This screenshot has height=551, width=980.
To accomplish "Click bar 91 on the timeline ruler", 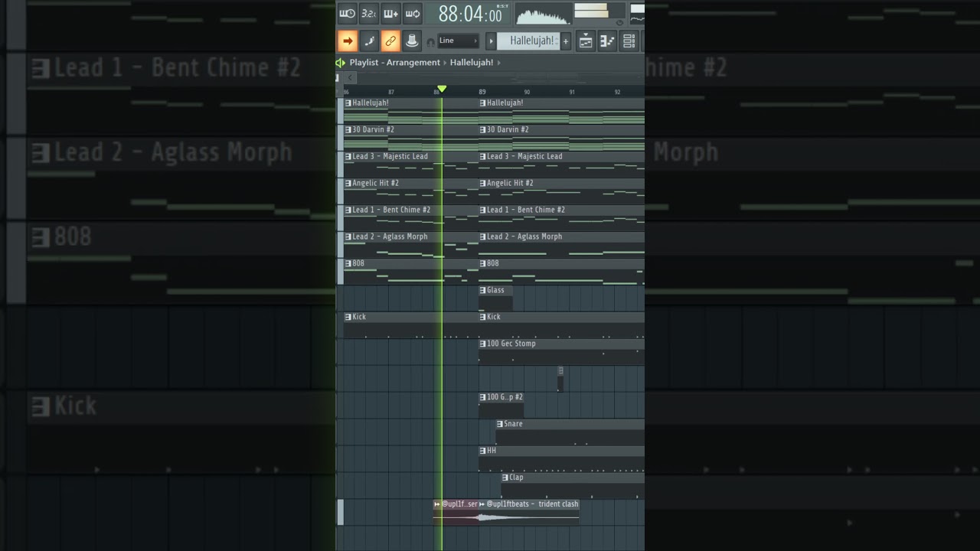I will tap(572, 92).
